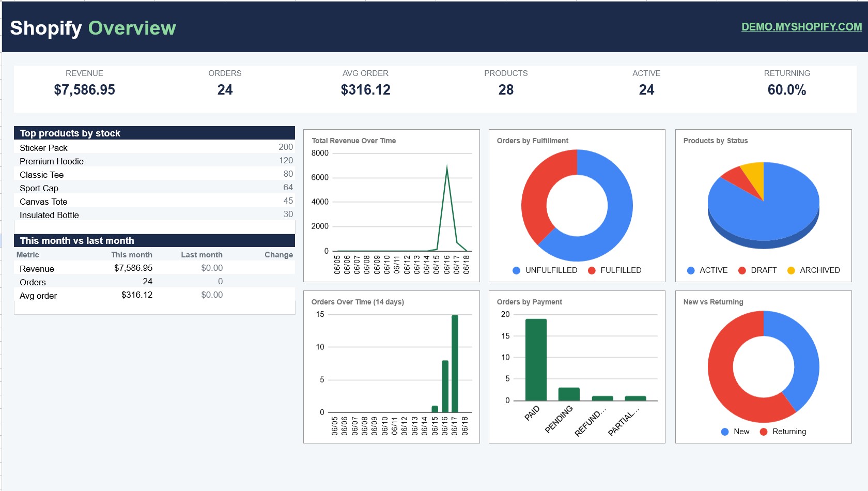Viewport: 868px width, 491px height.
Task: Click the This month vs last month header
Action: tap(154, 240)
